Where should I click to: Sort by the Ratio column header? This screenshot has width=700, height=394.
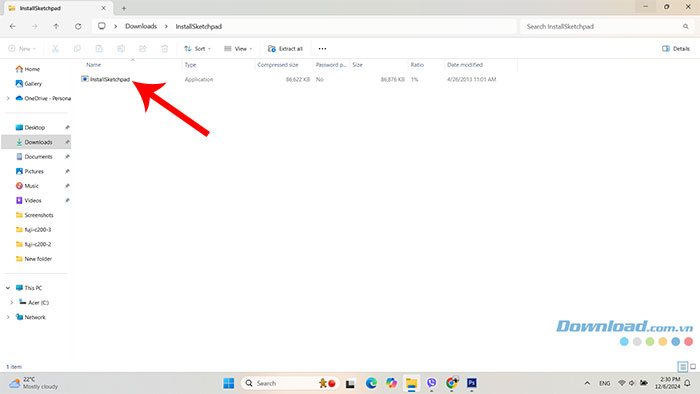point(417,65)
